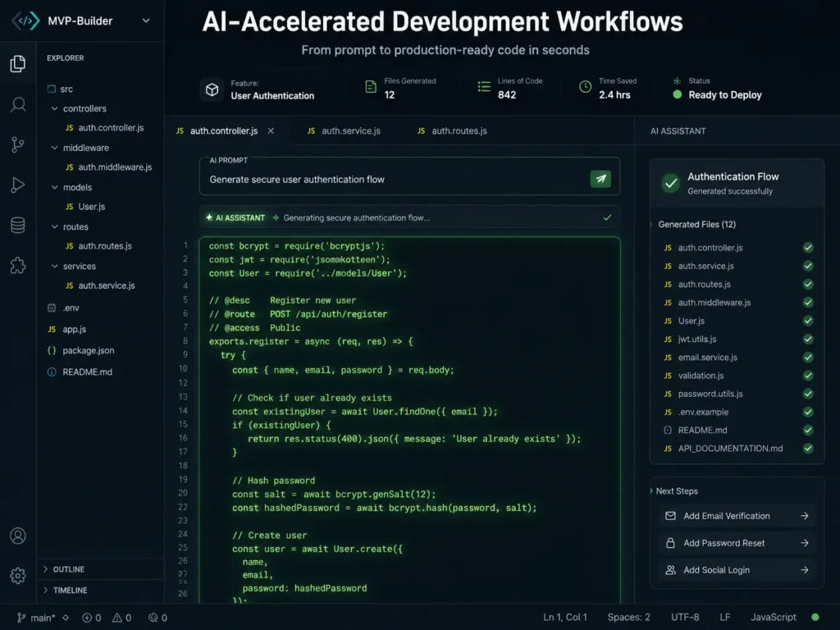Click the envelope icon for Email Verification
The image size is (840, 630).
tap(670, 516)
